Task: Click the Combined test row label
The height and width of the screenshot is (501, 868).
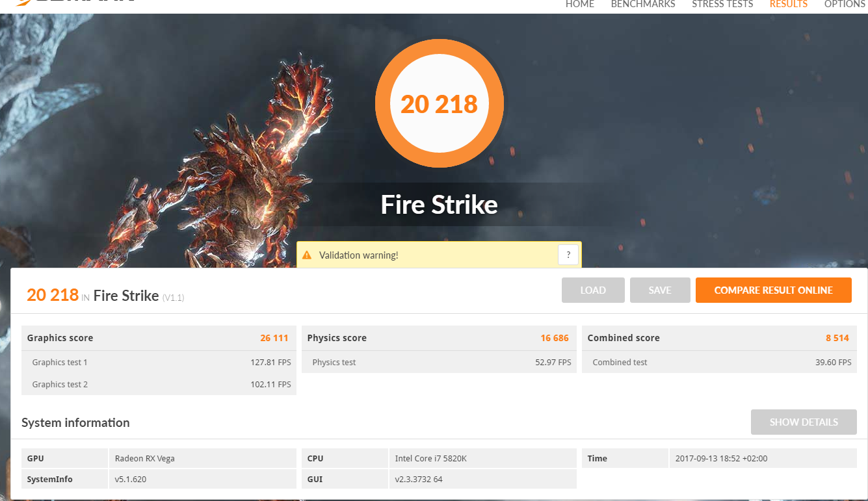Action: 620,363
